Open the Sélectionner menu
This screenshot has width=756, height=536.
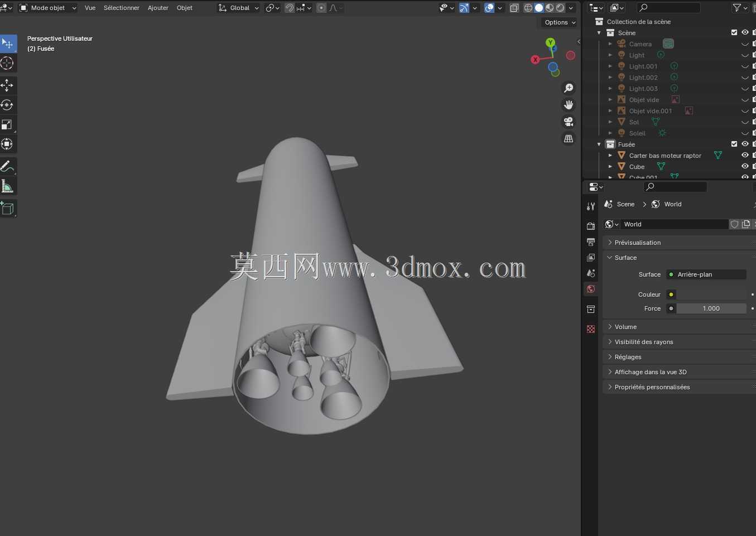(x=122, y=8)
